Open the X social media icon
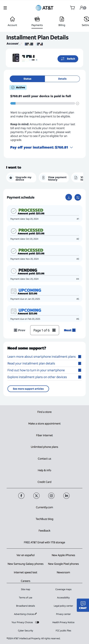The height and width of the screenshot is (644, 89). pyautogui.click(x=36, y=496)
